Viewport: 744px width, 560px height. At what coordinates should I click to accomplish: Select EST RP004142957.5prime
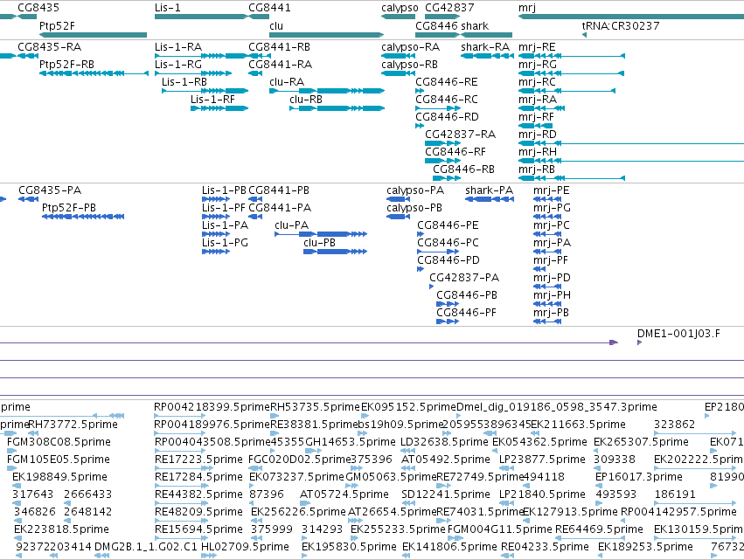tap(624, 521)
